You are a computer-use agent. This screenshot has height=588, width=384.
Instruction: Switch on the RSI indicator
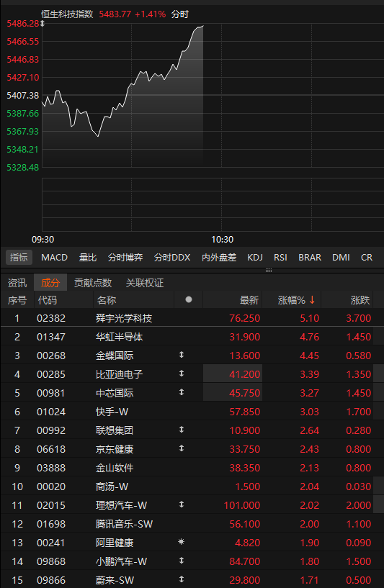tap(280, 258)
